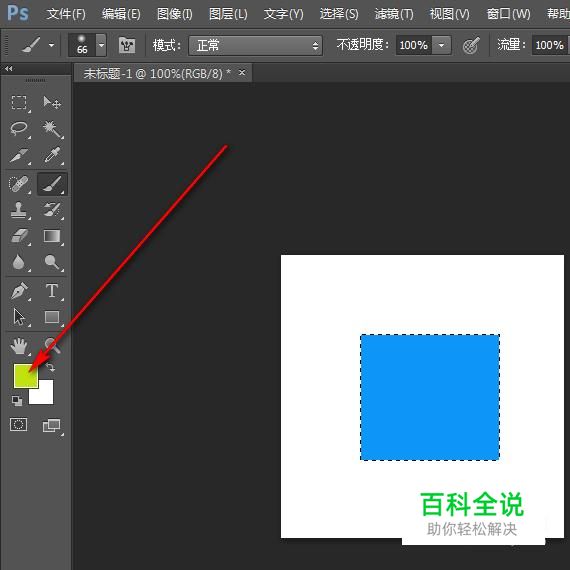Toggle the brush panel button
570x570 pixels.
127,46
